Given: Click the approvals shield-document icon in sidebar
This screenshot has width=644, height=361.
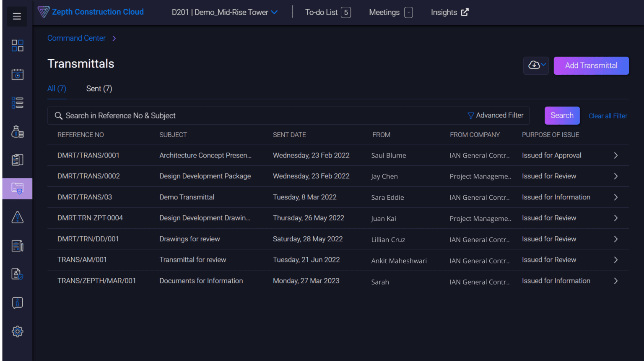Looking at the screenshot, I should (17, 274).
